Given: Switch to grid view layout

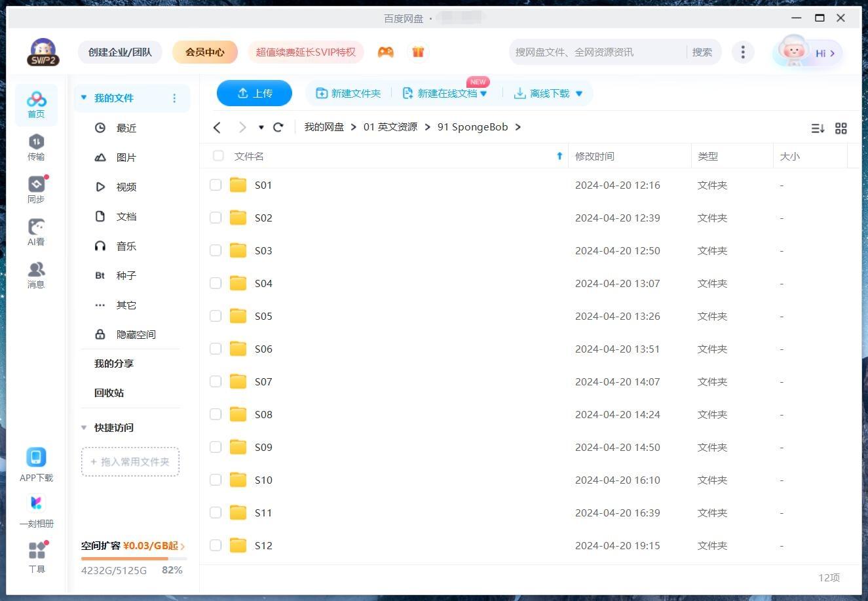Looking at the screenshot, I should [x=841, y=128].
